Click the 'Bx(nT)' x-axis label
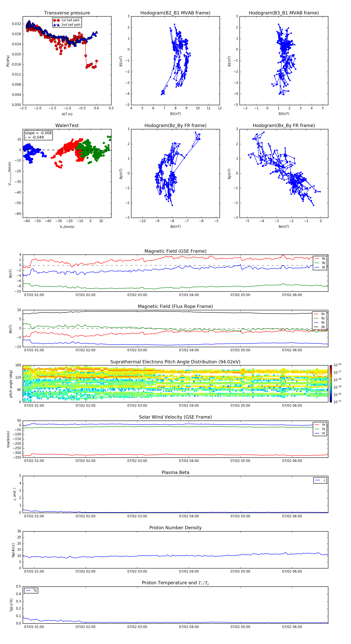The image size is (351, 644). [x=284, y=227]
